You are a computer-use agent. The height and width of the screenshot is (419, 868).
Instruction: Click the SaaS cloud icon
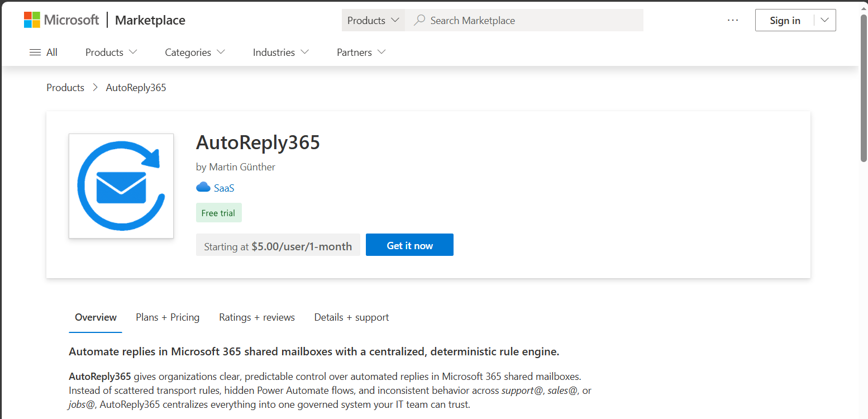(x=203, y=188)
